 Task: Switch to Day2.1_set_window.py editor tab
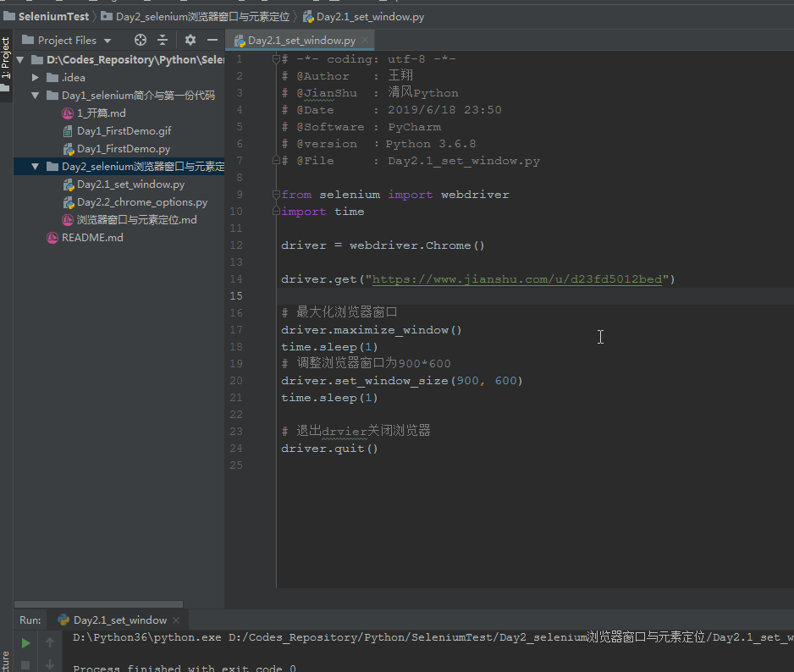(301, 41)
